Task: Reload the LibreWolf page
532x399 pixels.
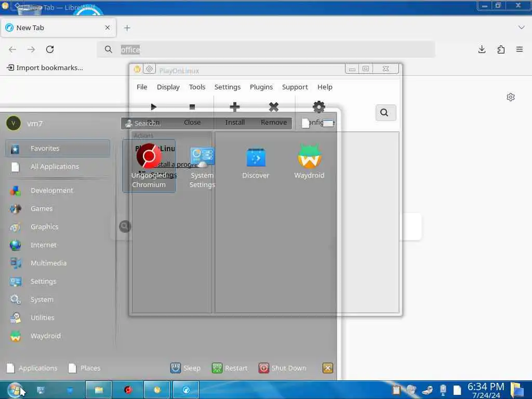Action: point(50,49)
